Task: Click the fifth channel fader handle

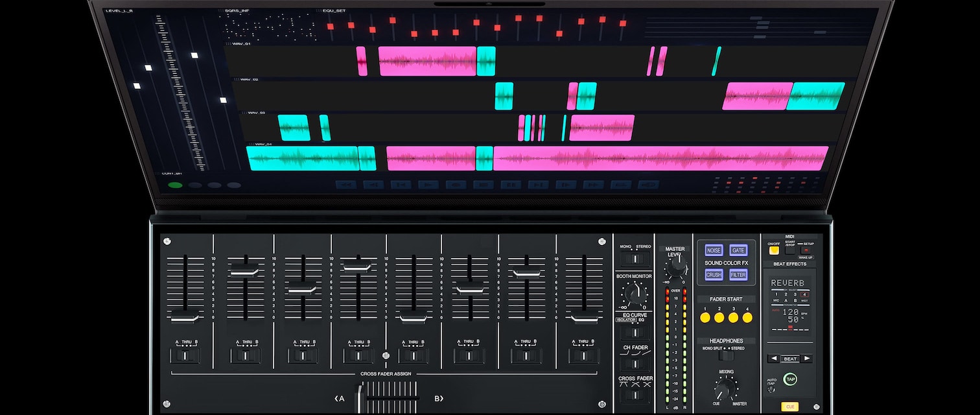Action: [x=413, y=318]
